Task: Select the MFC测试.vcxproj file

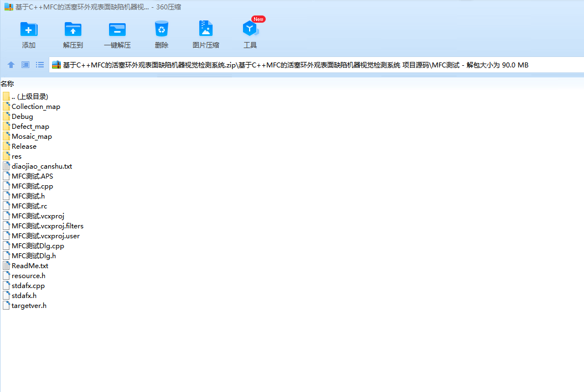Action: (33, 216)
